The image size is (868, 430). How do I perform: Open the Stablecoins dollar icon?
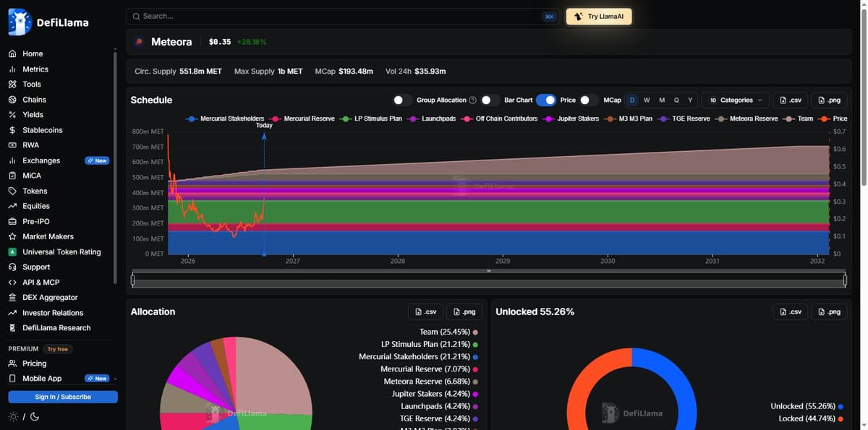[12, 130]
